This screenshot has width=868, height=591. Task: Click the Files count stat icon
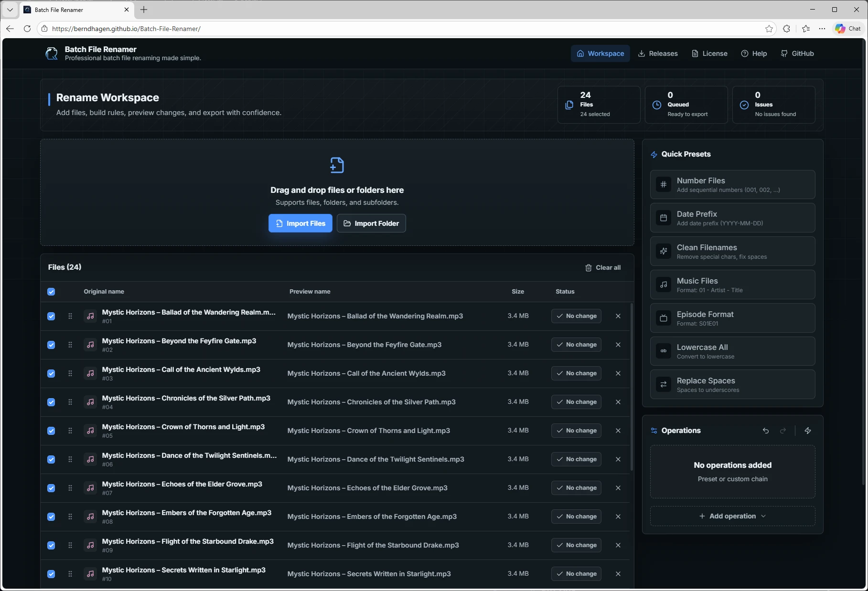click(x=569, y=105)
